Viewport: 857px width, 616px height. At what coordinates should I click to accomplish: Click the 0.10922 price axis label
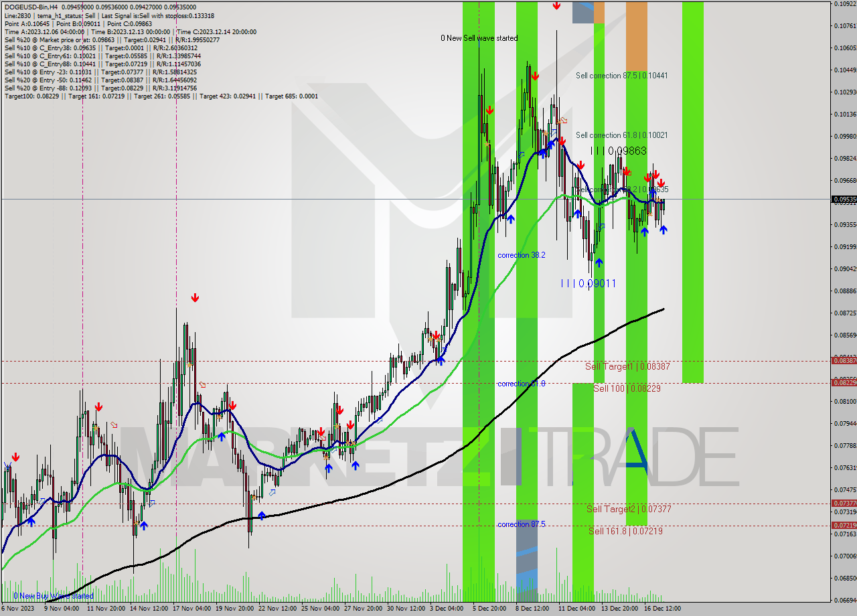pyautogui.click(x=845, y=4)
